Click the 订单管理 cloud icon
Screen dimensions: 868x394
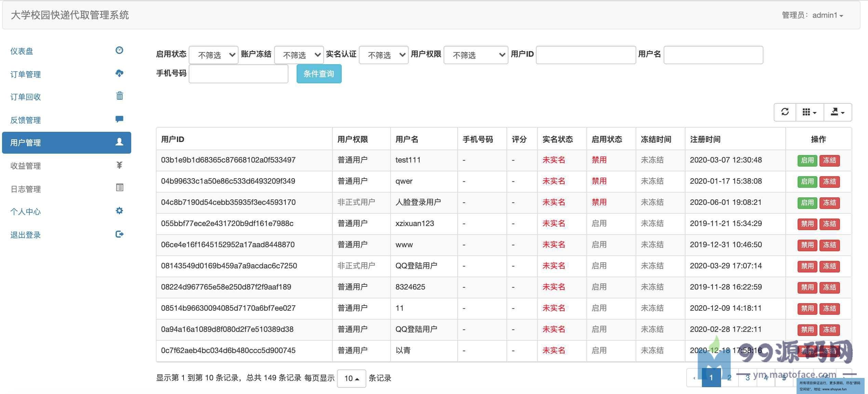coord(119,73)
